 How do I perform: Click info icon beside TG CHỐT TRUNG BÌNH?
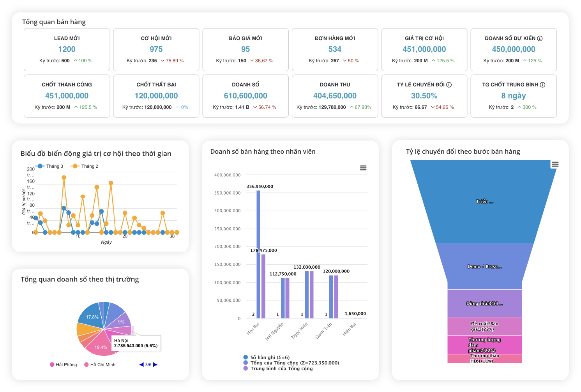pos(542,85)
